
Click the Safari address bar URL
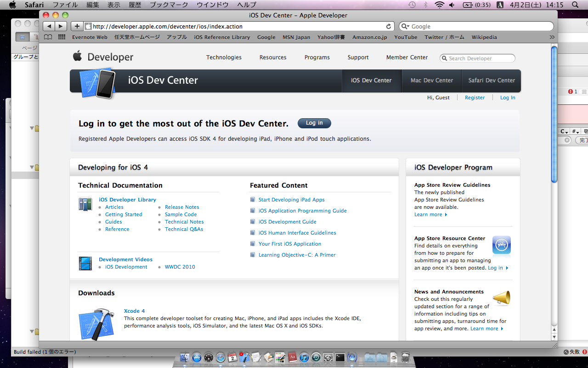(x=167, y=27)
